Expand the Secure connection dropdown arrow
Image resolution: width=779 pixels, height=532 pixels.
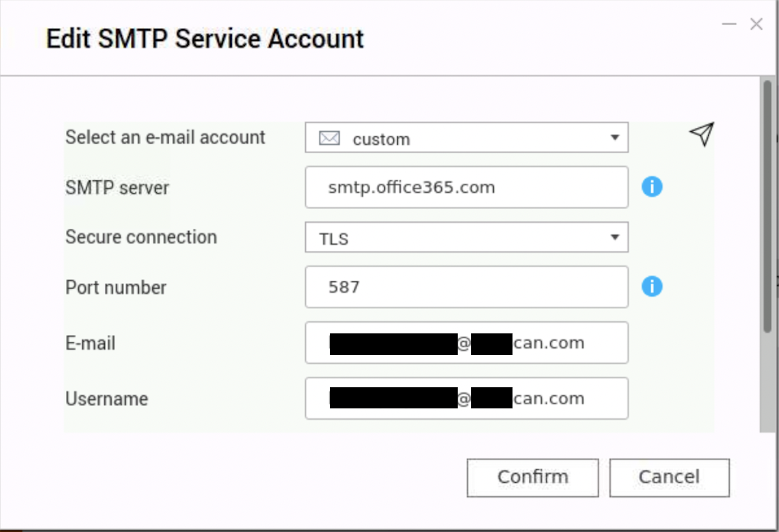615,237
